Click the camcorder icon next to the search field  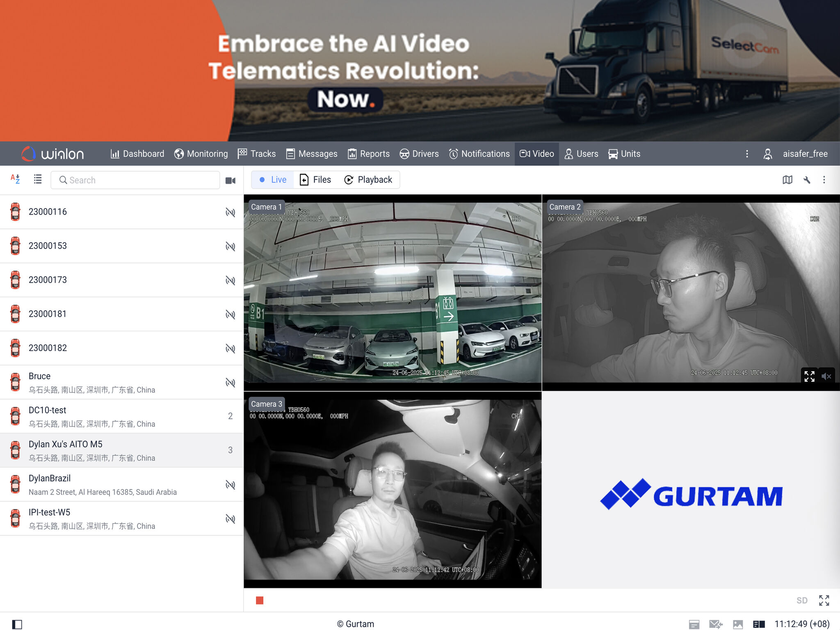[x=231, y=180]
